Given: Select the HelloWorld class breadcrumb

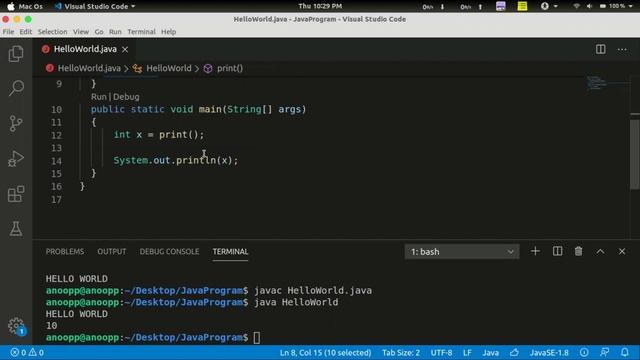Looking at the screenshot, I should click(x=169, y=68).
